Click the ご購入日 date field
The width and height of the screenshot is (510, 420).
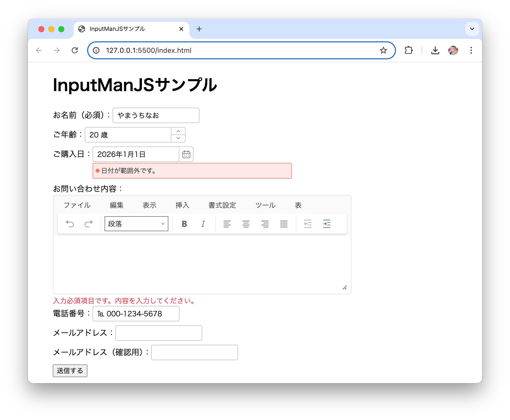pyautogui.click(x=136, y=154)
